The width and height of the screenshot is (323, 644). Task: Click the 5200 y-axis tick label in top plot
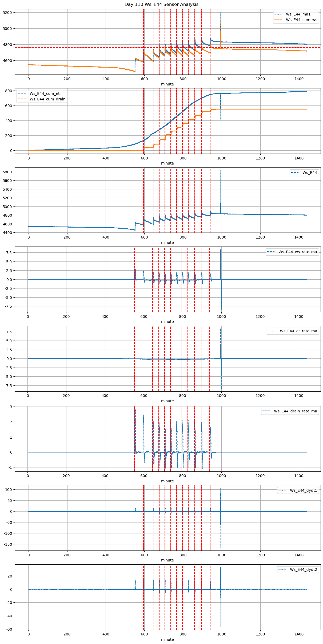pos(7,13)
